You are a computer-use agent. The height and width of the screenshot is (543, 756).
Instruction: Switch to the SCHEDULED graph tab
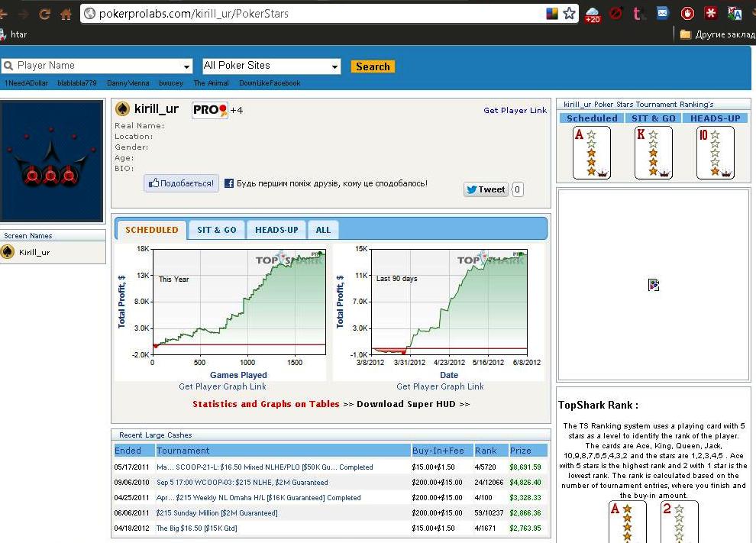(x=151, y=230)
